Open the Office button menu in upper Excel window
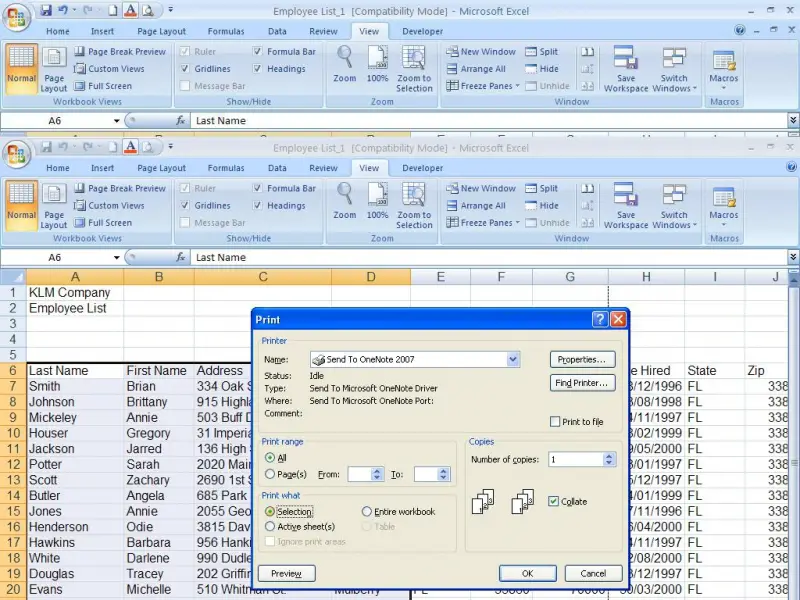The width and height of the screenshot is (800, 600). (x=16, y=16)
